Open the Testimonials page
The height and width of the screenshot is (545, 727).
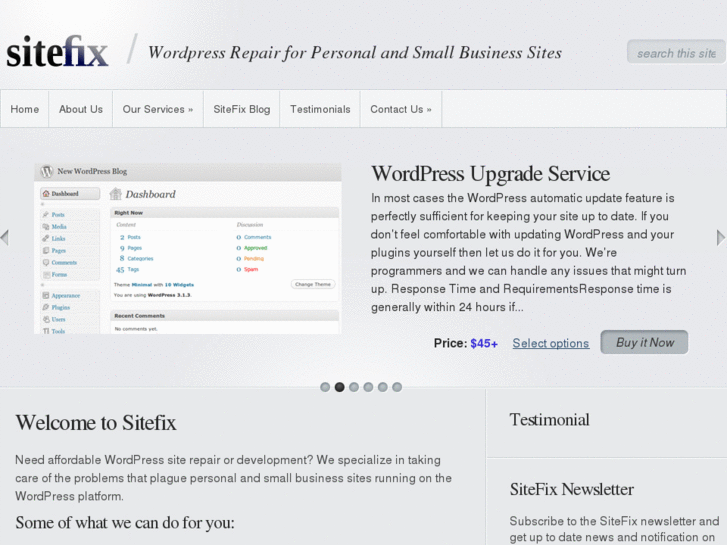[x=320, y=109]
